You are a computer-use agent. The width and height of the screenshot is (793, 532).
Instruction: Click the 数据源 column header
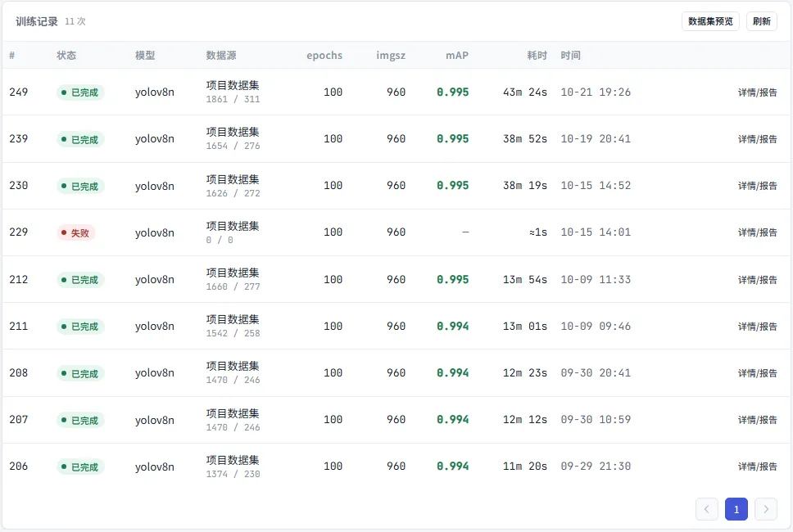coord(221,55)
